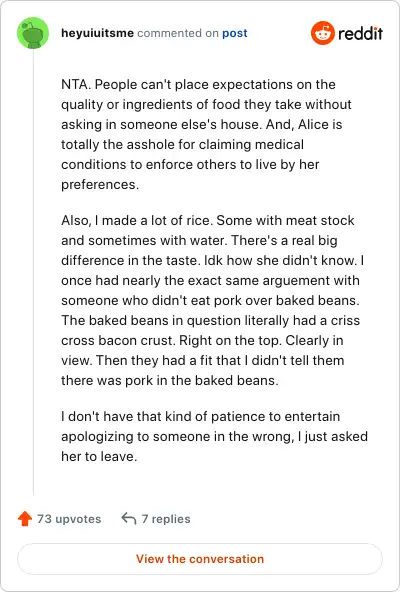Click the paragraph beginning "Also, I made a lot"

click(x=212, y=300)
